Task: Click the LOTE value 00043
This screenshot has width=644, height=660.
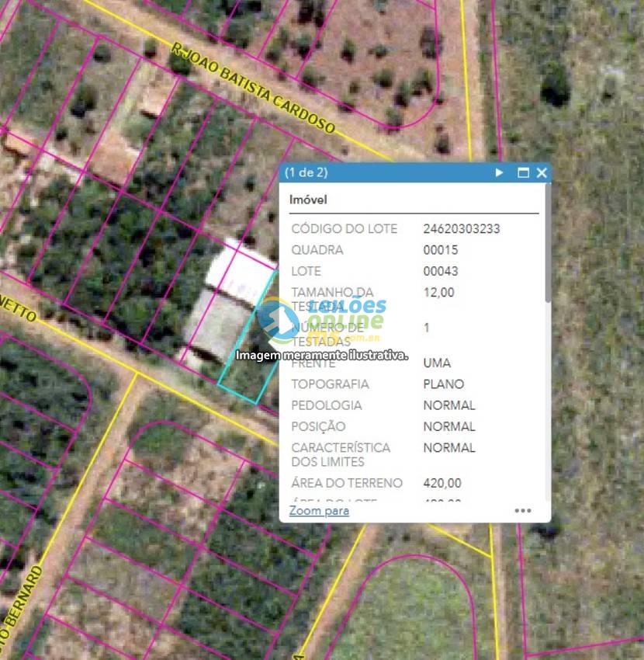Action: (x=441, y=271)
